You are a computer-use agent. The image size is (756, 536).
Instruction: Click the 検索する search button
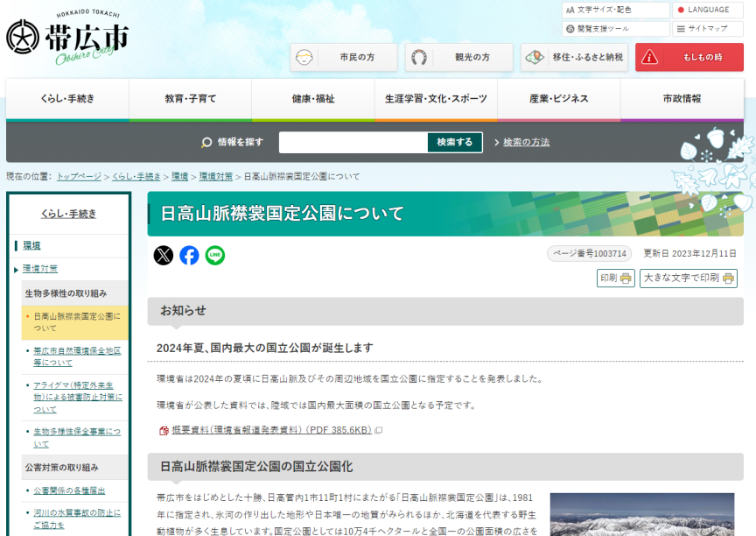click(454, 142)
